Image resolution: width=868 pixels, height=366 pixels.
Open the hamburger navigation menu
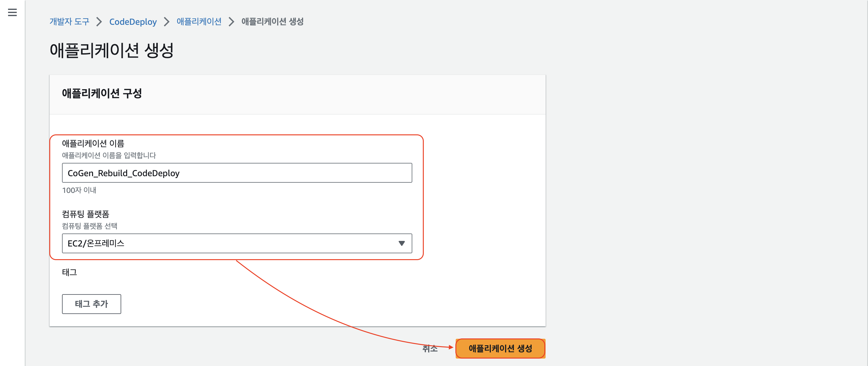click(12, 12)
